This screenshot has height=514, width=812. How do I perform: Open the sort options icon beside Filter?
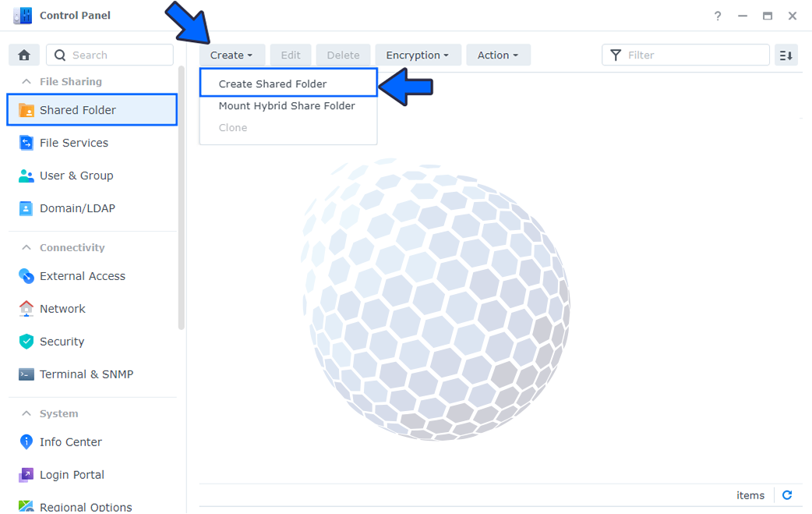786,55
